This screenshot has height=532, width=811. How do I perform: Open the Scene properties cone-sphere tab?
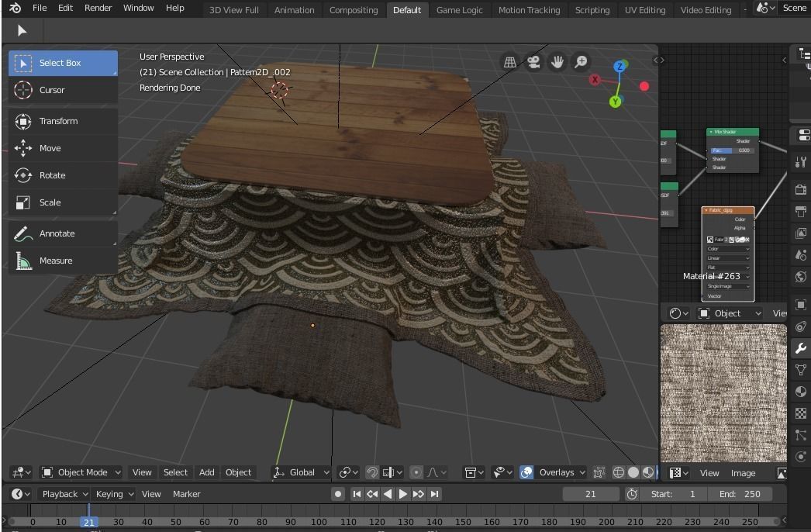click(x=801, y=255)
